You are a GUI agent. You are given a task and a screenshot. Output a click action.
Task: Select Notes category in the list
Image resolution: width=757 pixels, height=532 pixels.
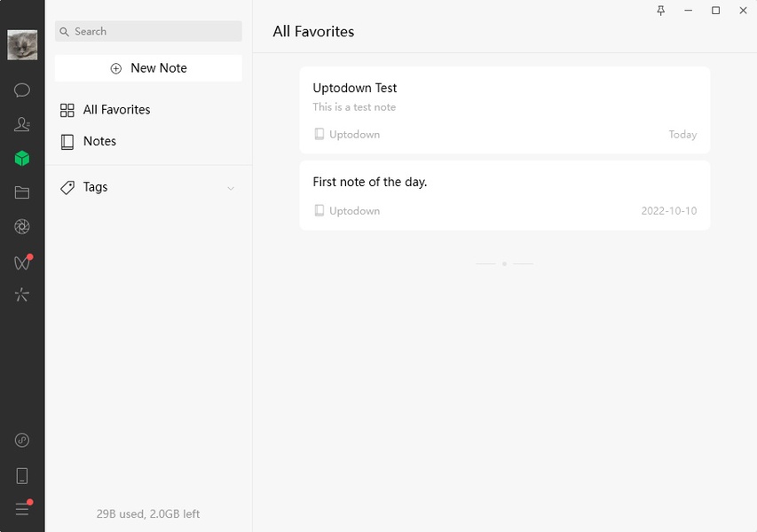[99, 141]
